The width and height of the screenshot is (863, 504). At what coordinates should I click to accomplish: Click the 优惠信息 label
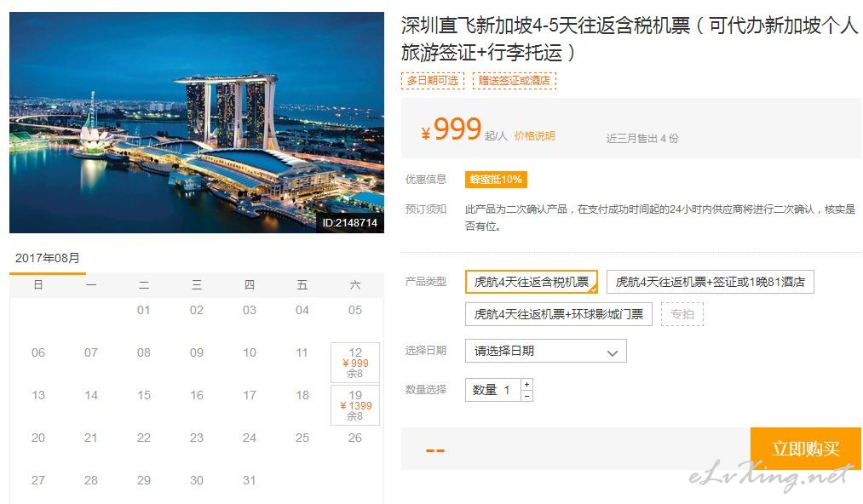click(425, 180)
